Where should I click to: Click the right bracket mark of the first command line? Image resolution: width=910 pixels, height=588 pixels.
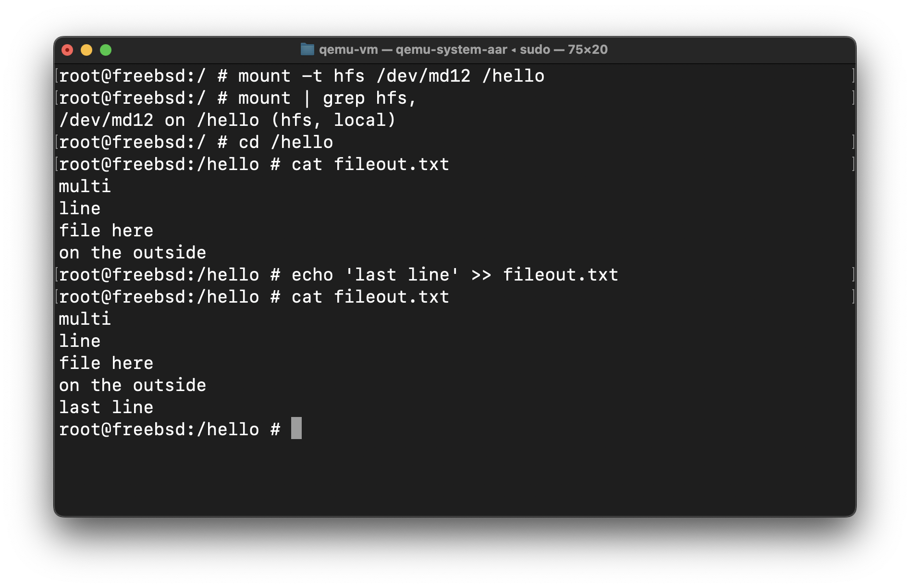853,76
